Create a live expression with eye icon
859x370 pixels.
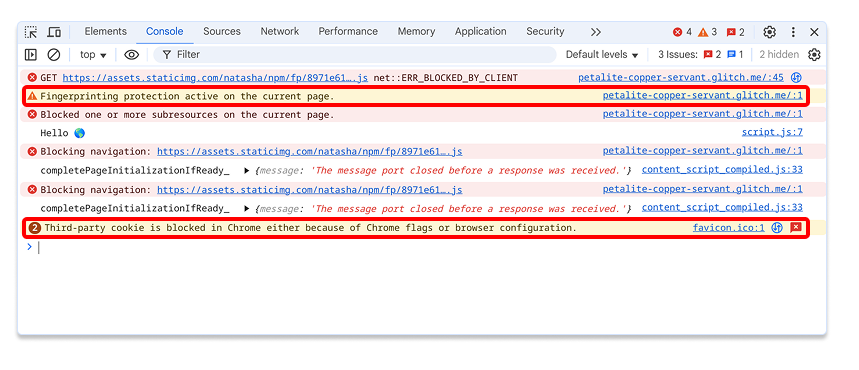coord(131,55)
